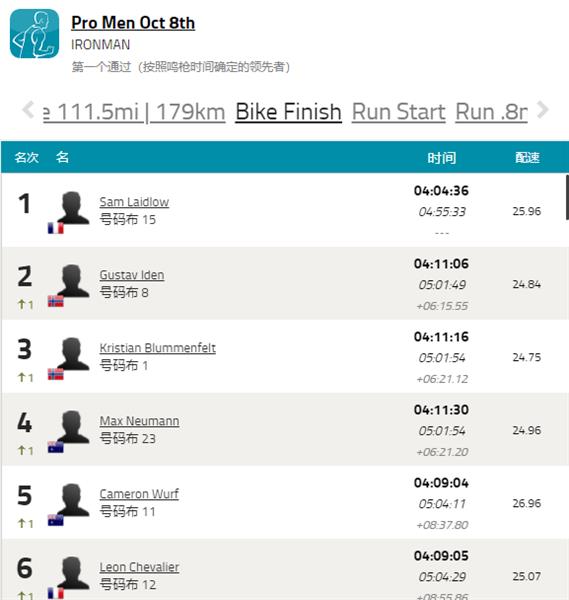Open the Kristian Blummenfelt name link
The height and width of the screenshot is (600, 569).
click(157, 348)
